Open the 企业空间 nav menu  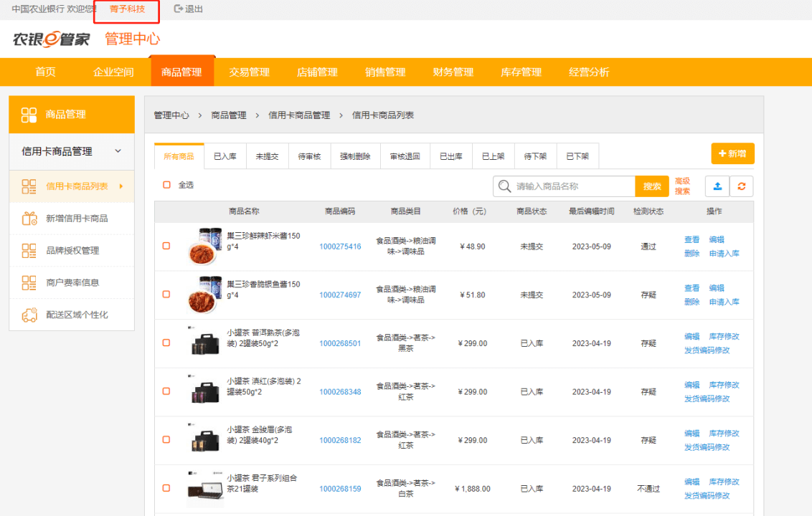pyautogui.click(x=113, y=72)
